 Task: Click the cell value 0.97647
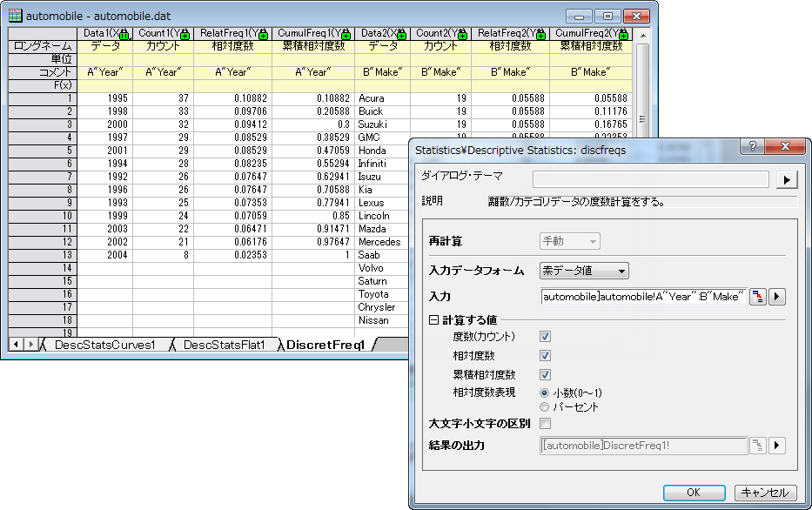(x=313, y=242)
